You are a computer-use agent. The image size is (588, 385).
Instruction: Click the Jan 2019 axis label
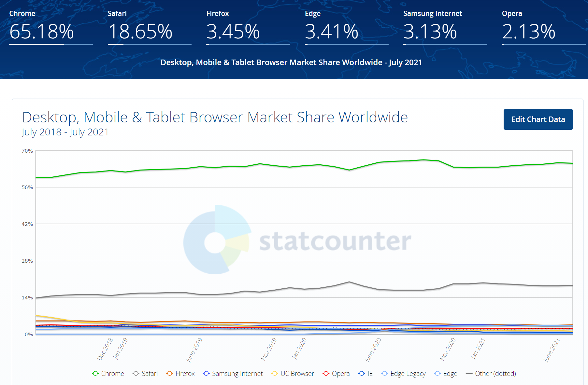(120, 349)
